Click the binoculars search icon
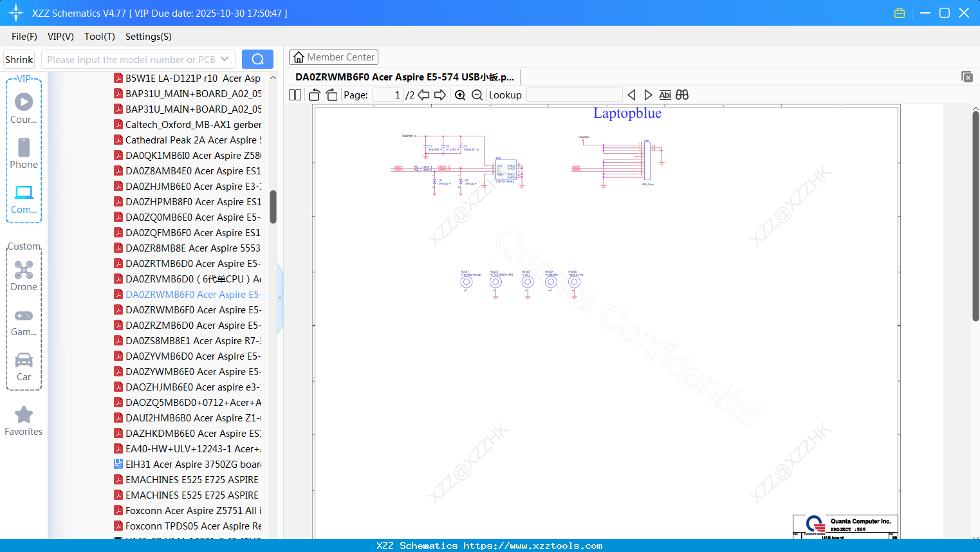The image size is (980, 552). (x=682, y=95)
